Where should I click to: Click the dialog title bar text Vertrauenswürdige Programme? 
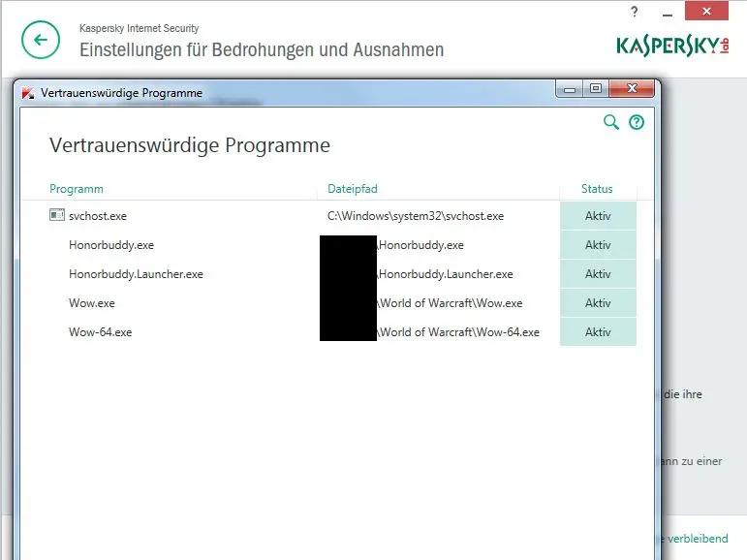coord(121,93)
